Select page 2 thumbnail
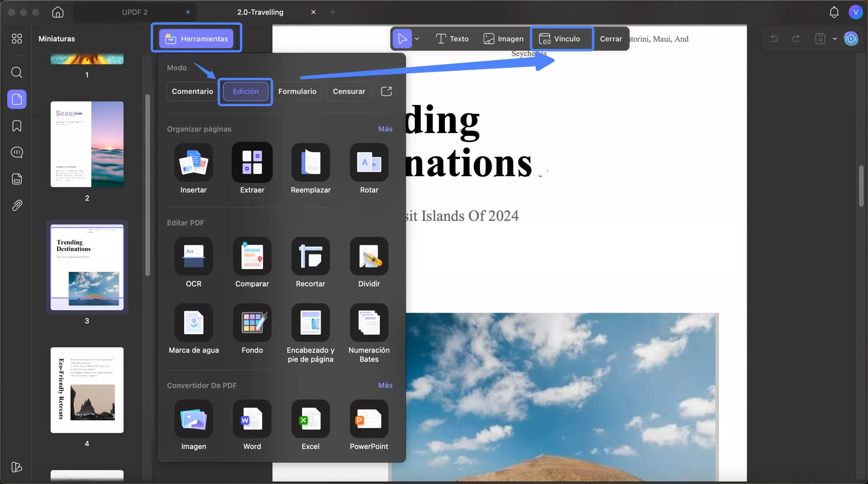868x484 pixels. point(87,144)
